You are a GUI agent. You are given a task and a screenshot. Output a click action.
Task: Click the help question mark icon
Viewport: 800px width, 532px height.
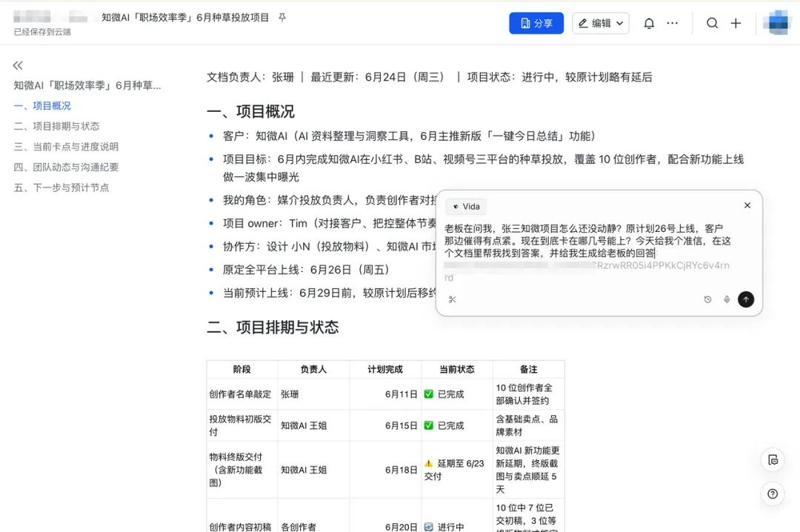click(x=773, y=493)
